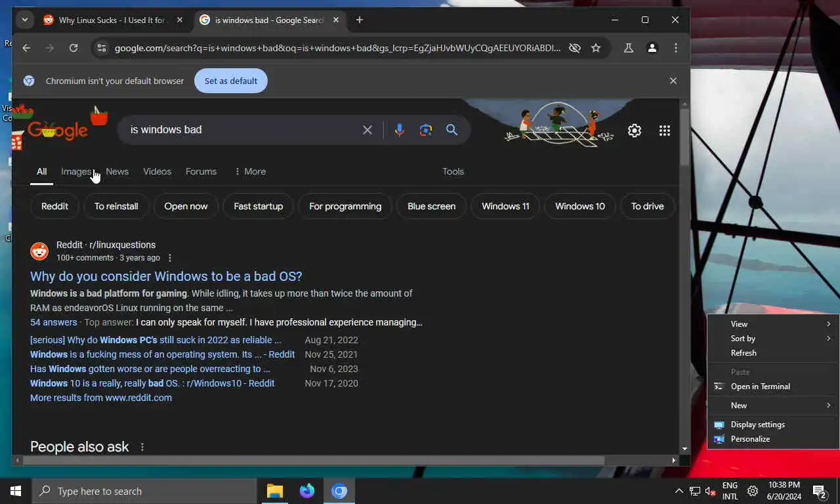This screenshot has width=840, height=504.
Task: View site information icon in address bar
Action: (x=100, y=48)
